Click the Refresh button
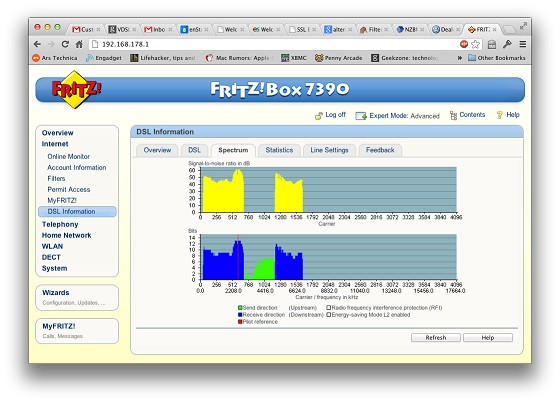Image resolution: width=560 pixels, height=403 pixels. [x=436, y=338]
